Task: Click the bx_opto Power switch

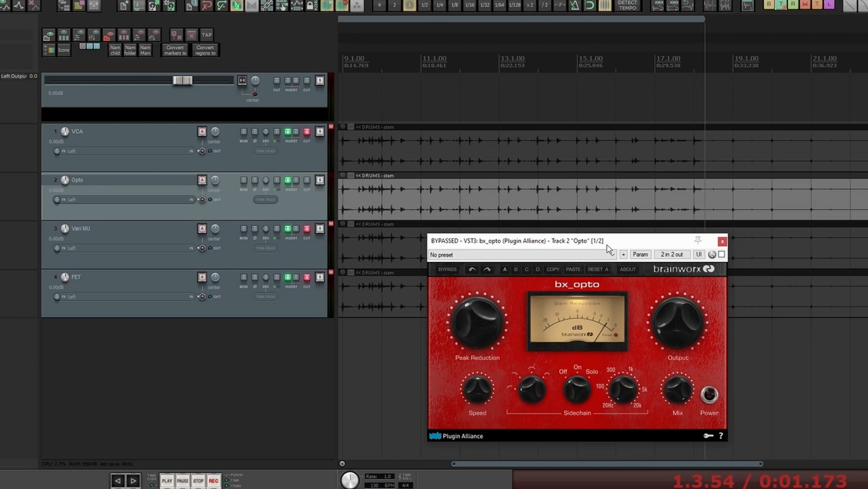Action: click(x=709, y=395)
